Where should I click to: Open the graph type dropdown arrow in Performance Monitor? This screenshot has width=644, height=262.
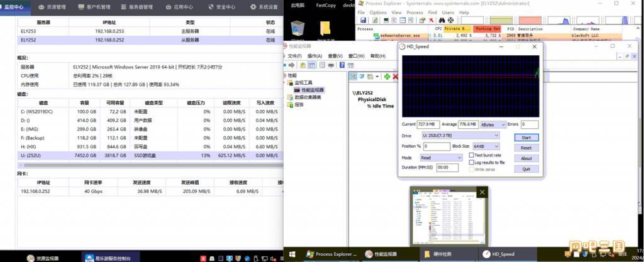point(377,76)
